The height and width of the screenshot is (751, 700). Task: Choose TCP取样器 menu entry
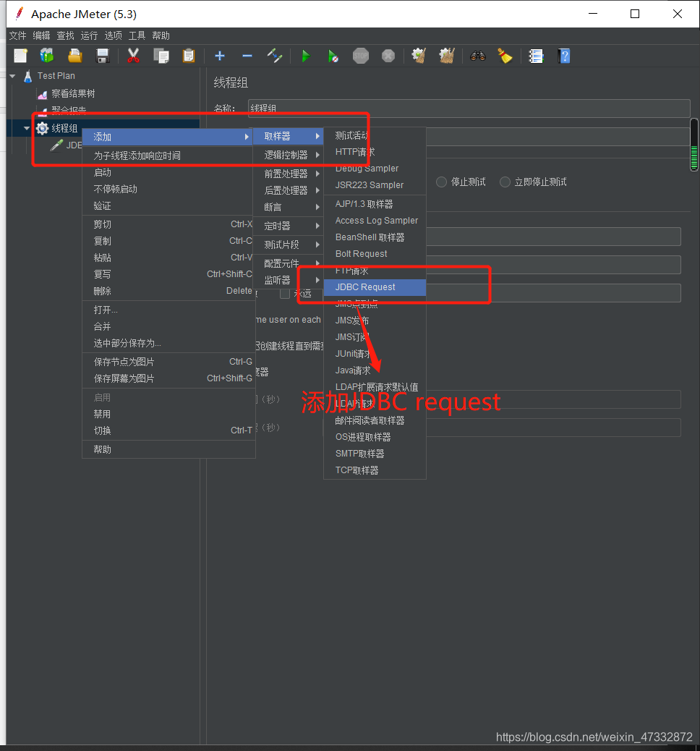(x=375, y=470)
